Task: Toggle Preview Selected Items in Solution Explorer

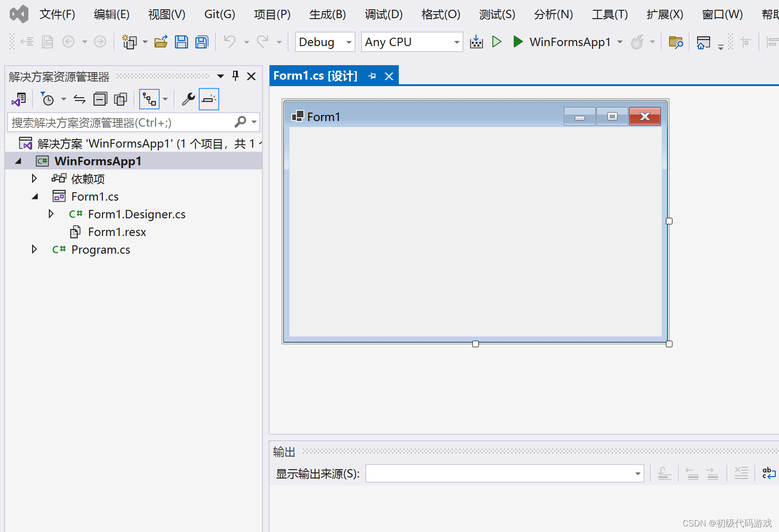Action: click(209, 99)
